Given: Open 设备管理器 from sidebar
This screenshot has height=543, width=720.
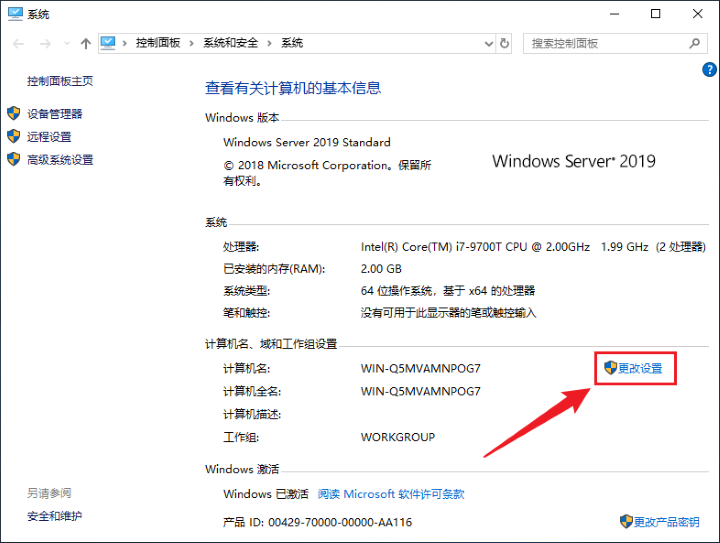Looking at the screenshot, I should point(55,114).
